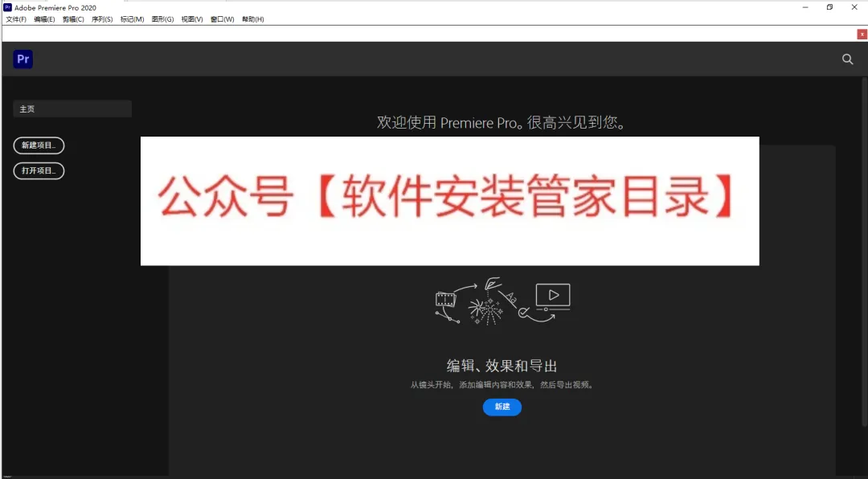Close the Premiere Pro window
868x479 pixels.
coord(854,7)
